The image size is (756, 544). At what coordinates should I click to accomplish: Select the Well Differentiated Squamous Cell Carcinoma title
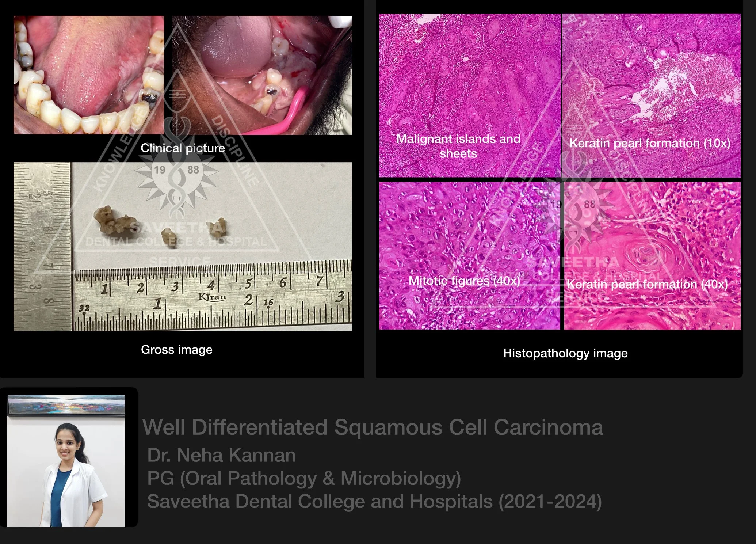tap(373, 427)
